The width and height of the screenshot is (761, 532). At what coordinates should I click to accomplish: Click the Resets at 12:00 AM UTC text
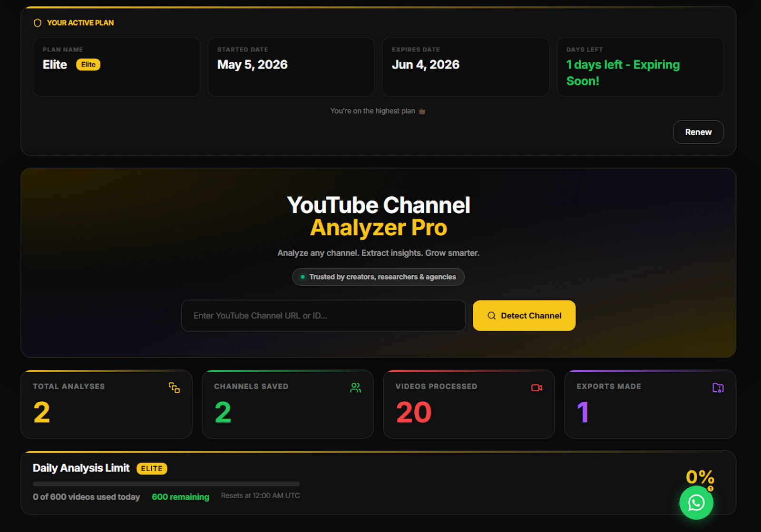[260, 495]
